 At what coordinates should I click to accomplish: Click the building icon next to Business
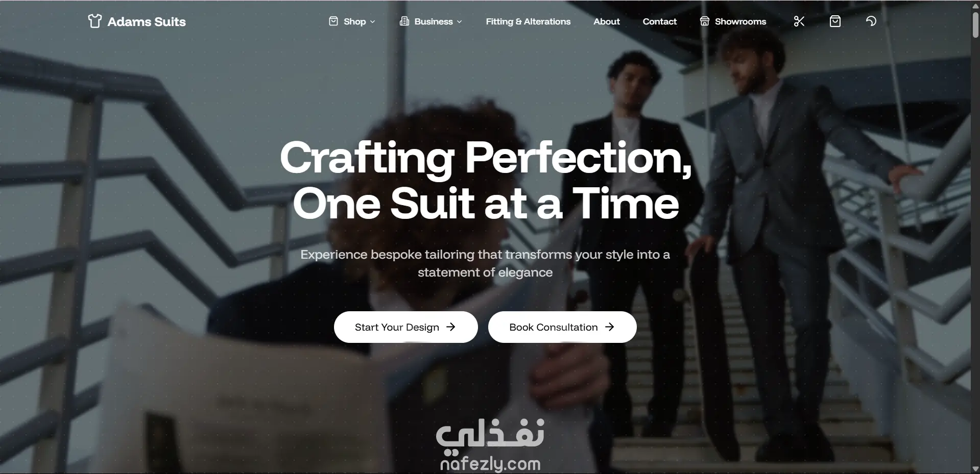coord(404,21)
